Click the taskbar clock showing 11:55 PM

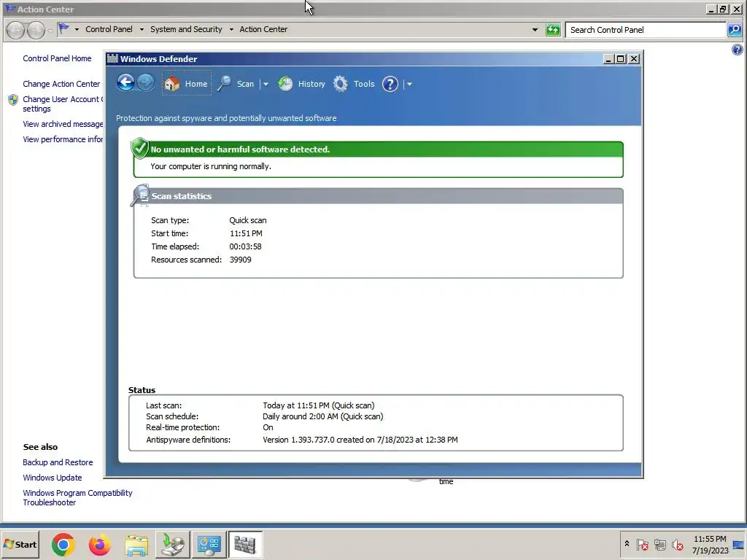710,544
